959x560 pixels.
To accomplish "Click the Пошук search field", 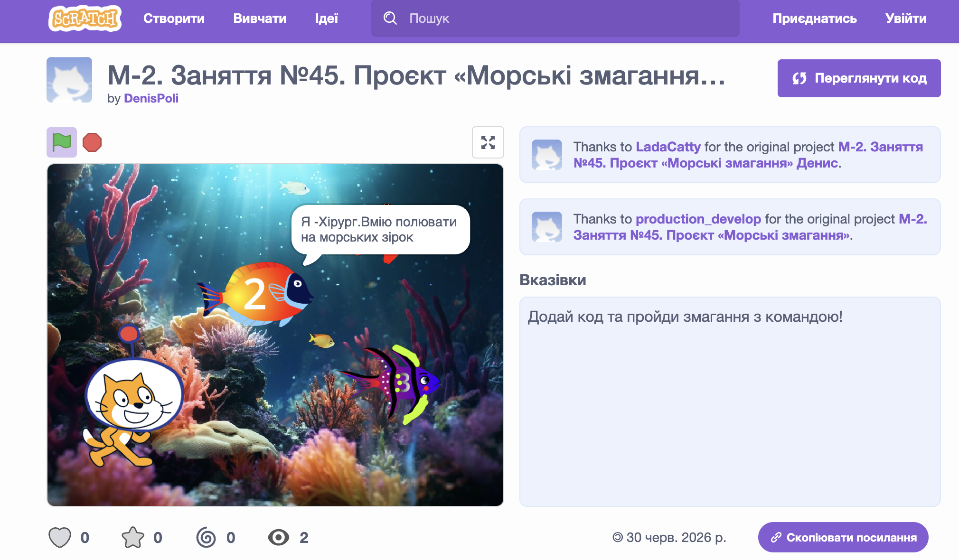I will [555, 19].
